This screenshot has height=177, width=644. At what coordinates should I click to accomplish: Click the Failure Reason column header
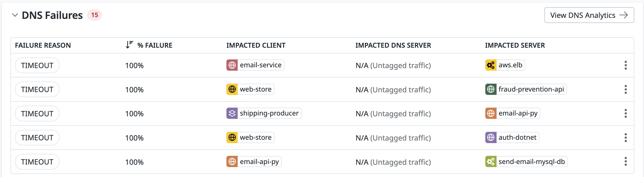[x=42, y=45]
